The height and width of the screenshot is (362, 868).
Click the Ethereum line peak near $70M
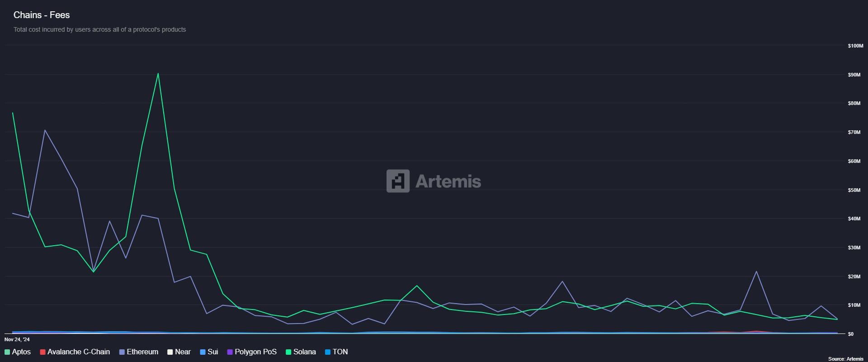coord(45,130)
